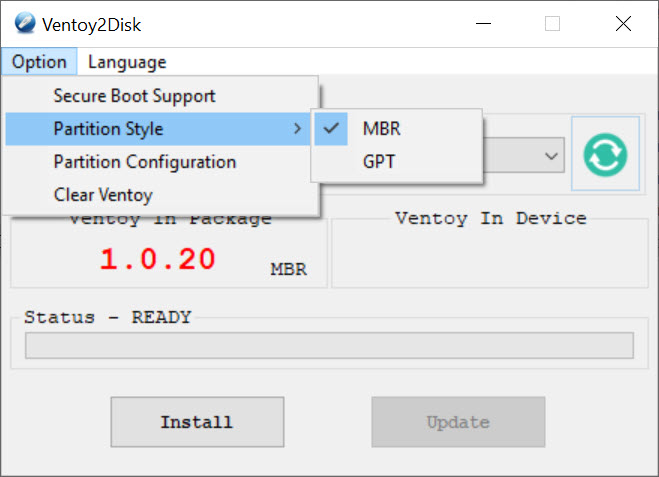
Task: Click the Install button
Action: (198, 422)
